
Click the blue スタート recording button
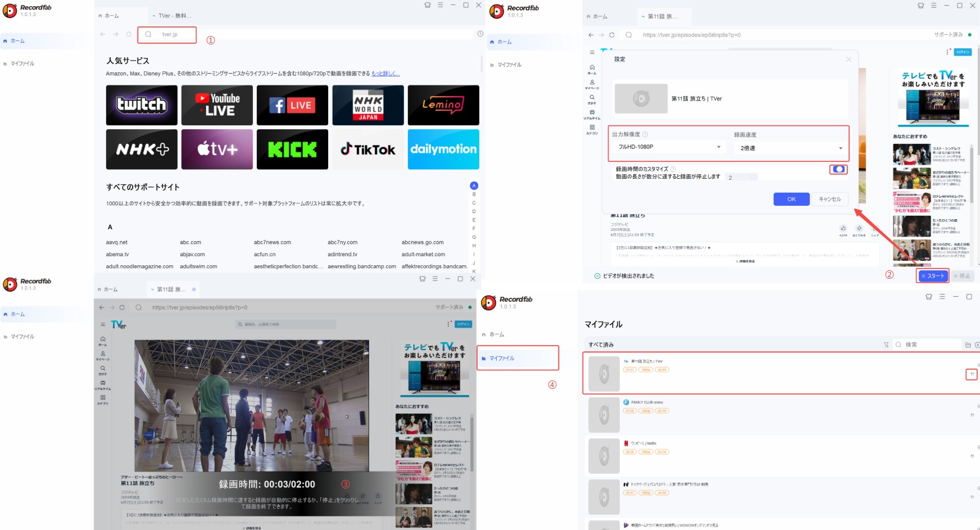933,276
